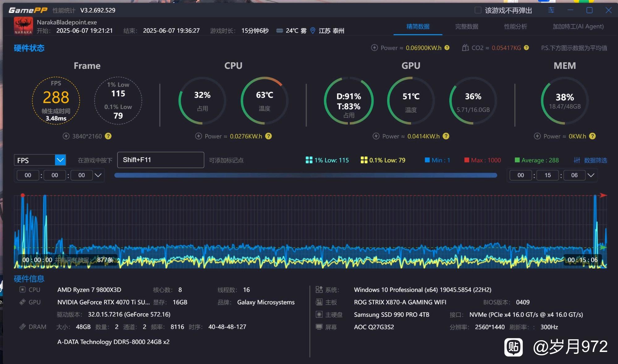This screenshot has height=364, width=618.
Task: Click the CPU 63℃ temperature gauge
Action: point(265,101)
